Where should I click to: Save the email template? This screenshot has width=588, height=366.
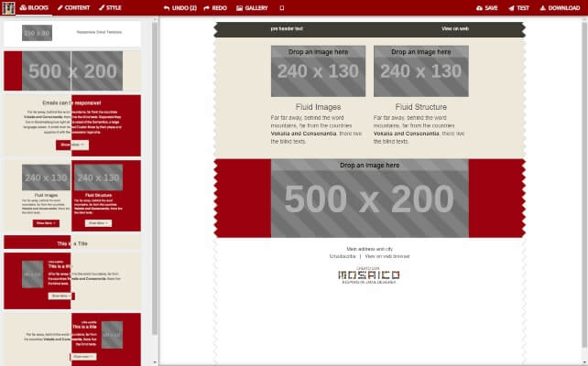[x=486, y=8]
